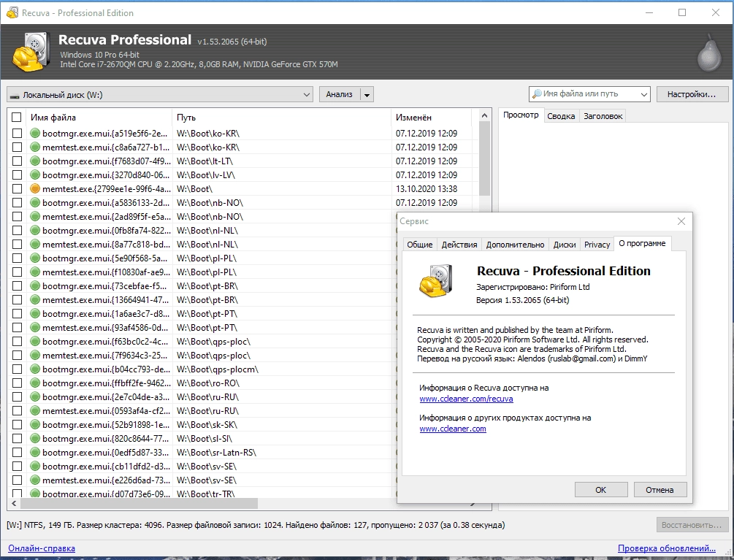Click green status dot of bootmgr.exe.mui.{1a6ae3c7

(34, 313)
